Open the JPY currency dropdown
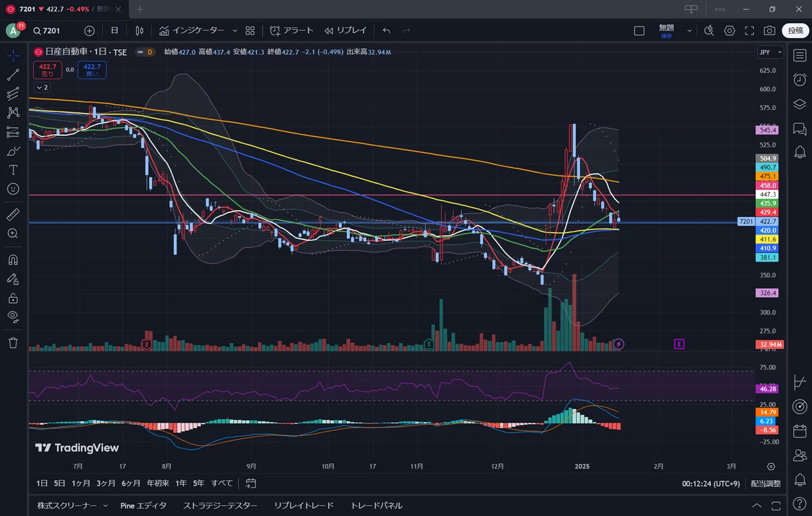 tap(770, 52)
